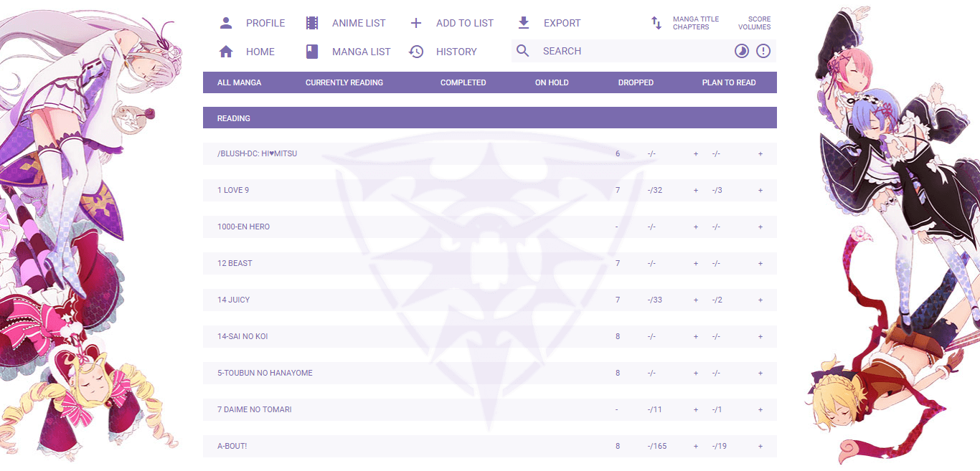Increment volumes for 12 BEAST
This screenshot has width=980, height=471.
coord(760,263)
